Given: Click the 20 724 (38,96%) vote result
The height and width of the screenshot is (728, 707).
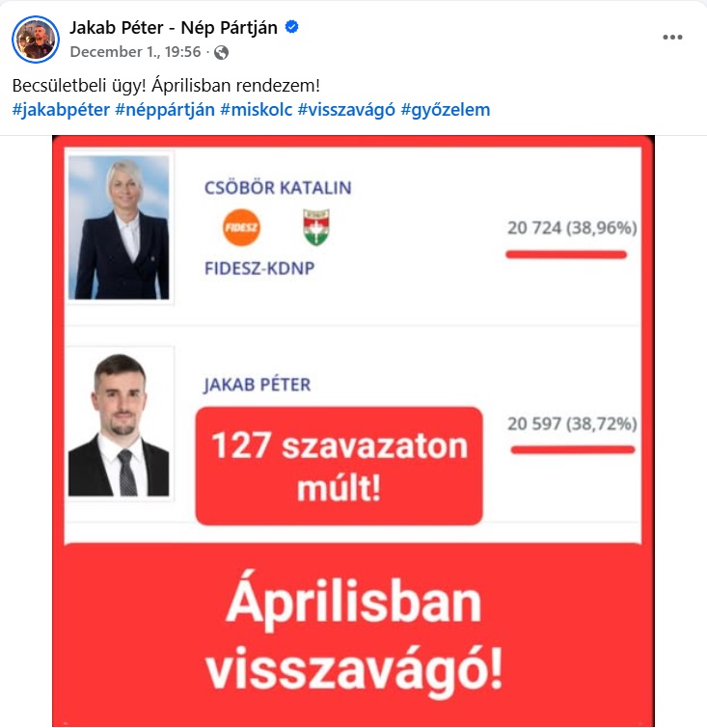Looking at the screenshot, I should pos(572,228).
